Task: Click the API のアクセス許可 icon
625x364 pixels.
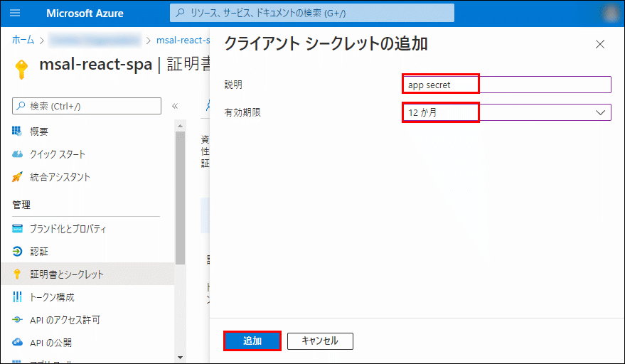Action: coord(17,320)
